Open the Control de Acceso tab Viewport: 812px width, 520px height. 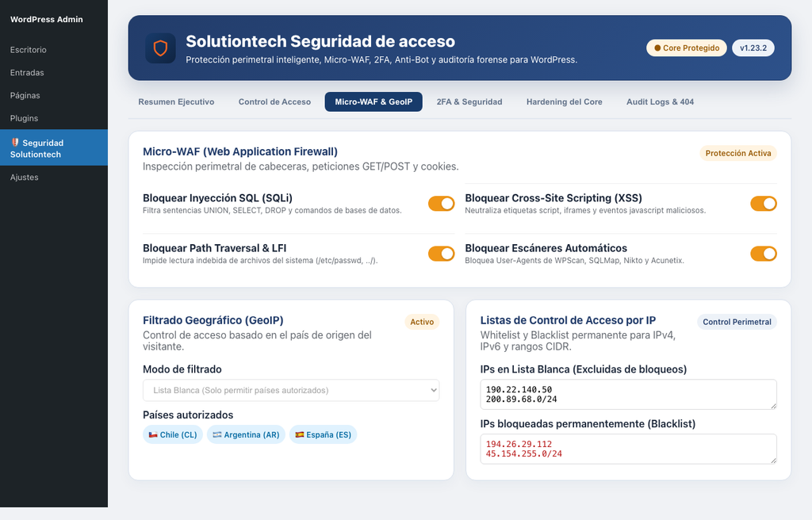(x=274, y=101)
